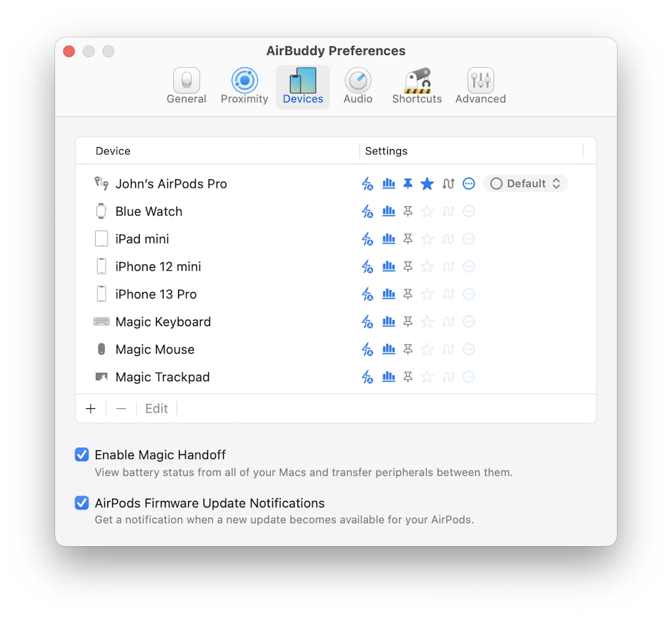Unpin John's AirPods Pro with pin icon

408,184
